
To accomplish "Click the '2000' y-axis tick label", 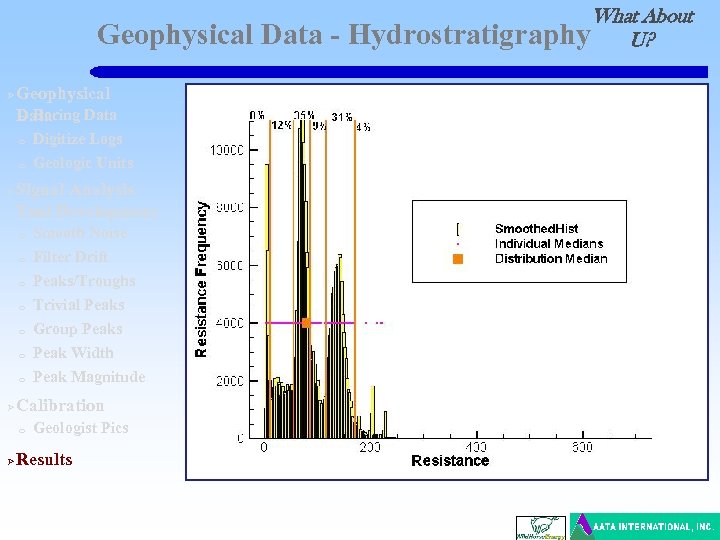I will tap(230, 381).
